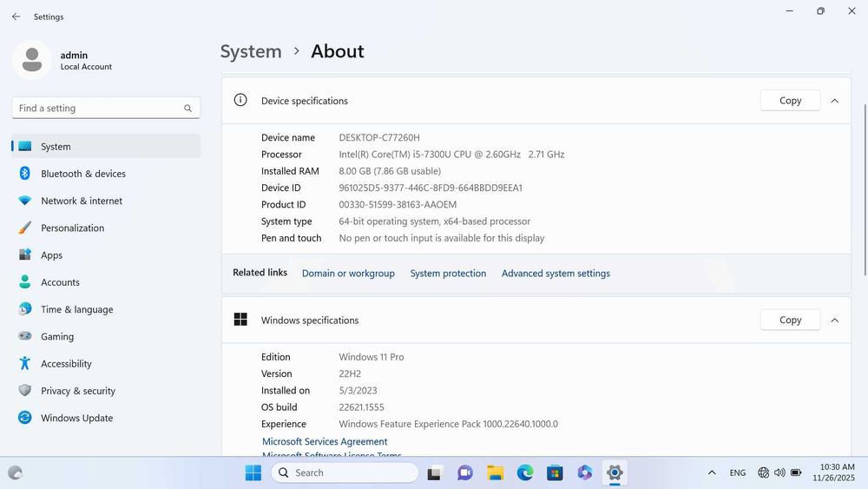Focus the Find a setting search box

(x=106, y=108)
